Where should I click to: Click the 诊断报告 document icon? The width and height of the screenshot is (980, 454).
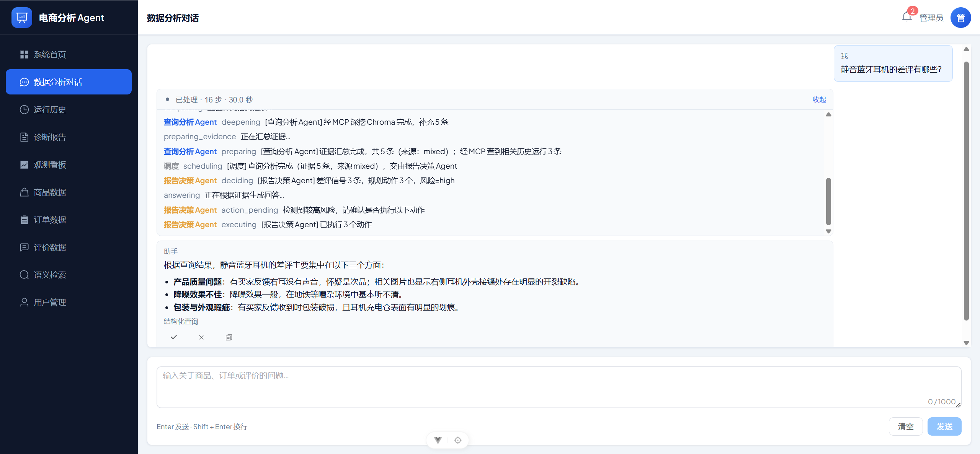pyautogui.click(x=24, y=137)
